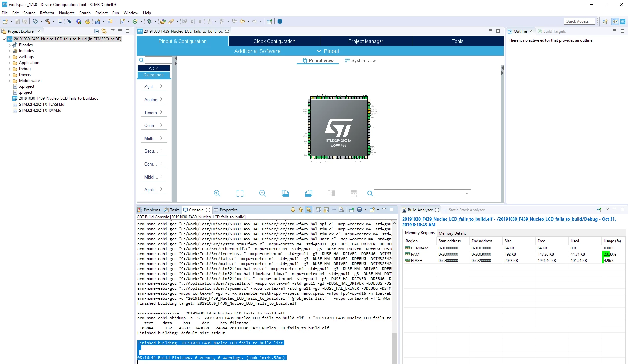Expand the Middlewares folder
Image resolution: width=628 pixels, height=364 pixels.
[9, 81]
